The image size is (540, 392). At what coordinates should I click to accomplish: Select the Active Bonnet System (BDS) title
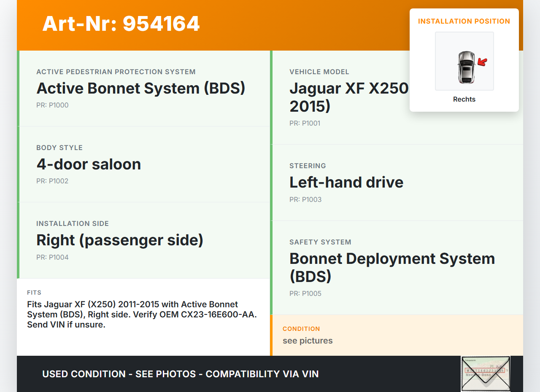[140, 89]
